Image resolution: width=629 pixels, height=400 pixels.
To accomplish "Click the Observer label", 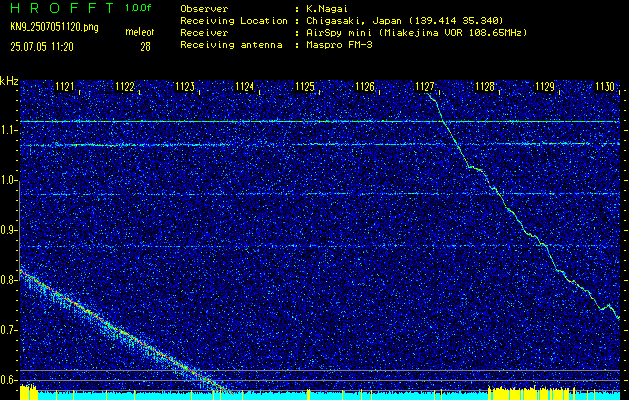I will (204, 8).
